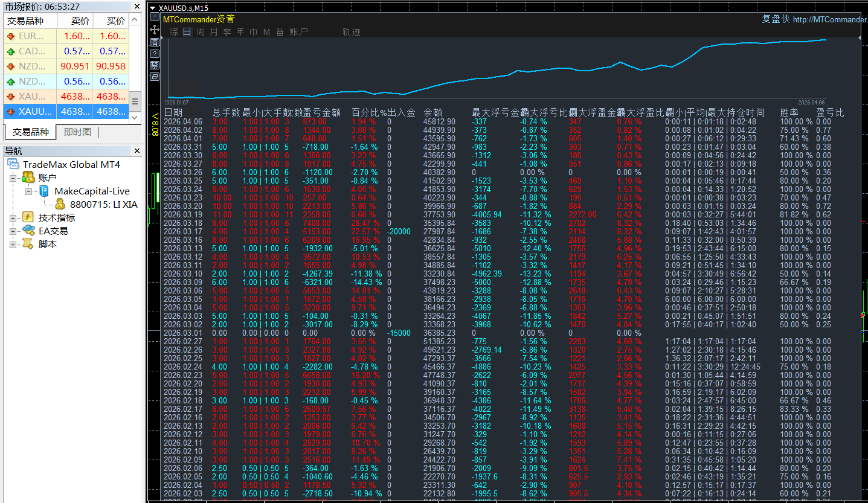Click the market watch vertical scrollbar thumb
This screenshot has width=868, height=503.
point(135,101)
